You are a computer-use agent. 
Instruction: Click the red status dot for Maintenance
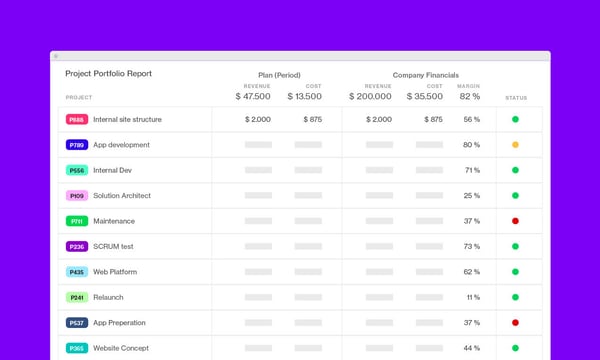tap(515, 221)
